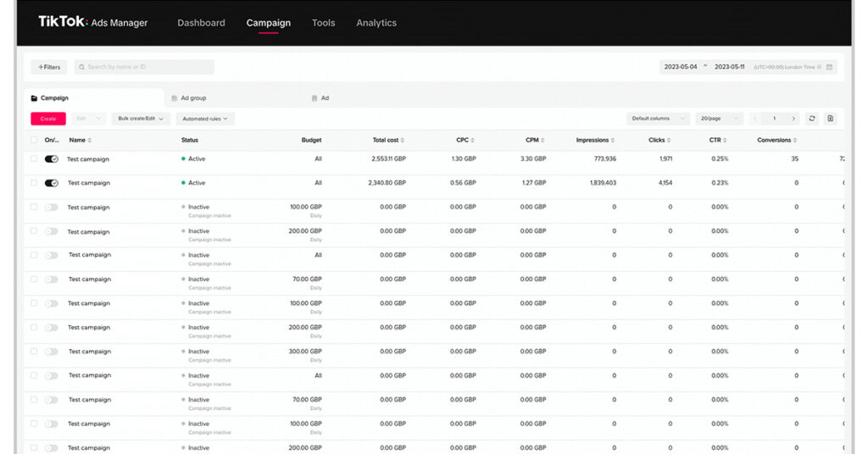Tick checkbox for the 2,340.80 GBP campaign
868x454 pixels.
34,182
